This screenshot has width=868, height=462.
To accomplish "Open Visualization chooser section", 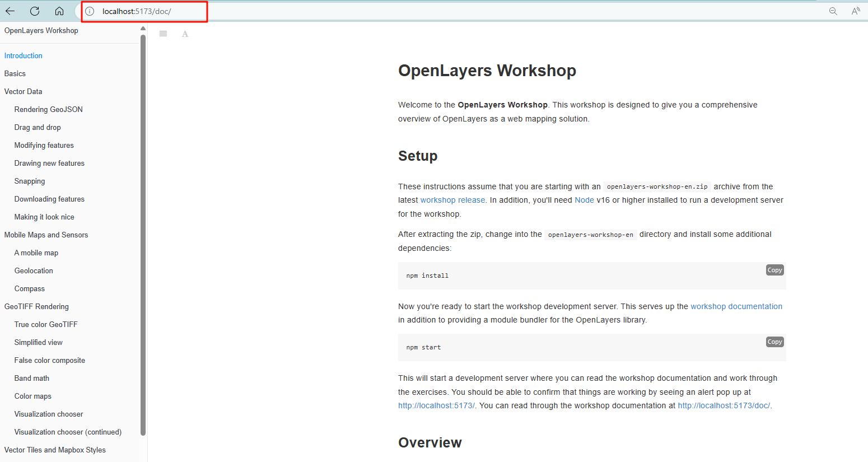I will click(x=49, y=414).
